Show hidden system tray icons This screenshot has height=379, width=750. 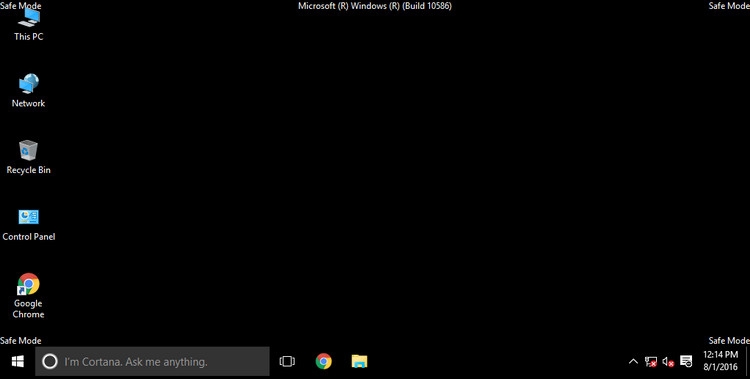pyautogui.click(x=633, y=361)
